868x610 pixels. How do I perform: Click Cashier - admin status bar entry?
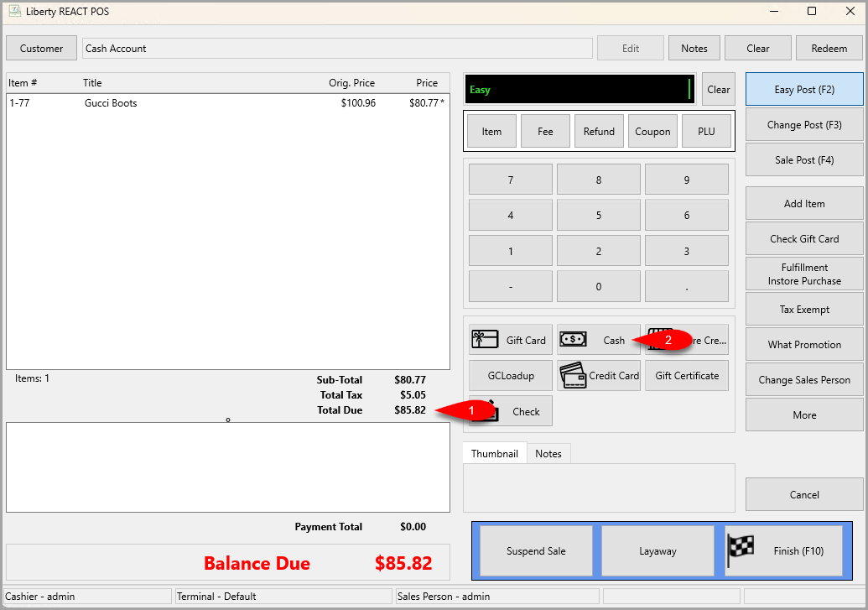87,596
